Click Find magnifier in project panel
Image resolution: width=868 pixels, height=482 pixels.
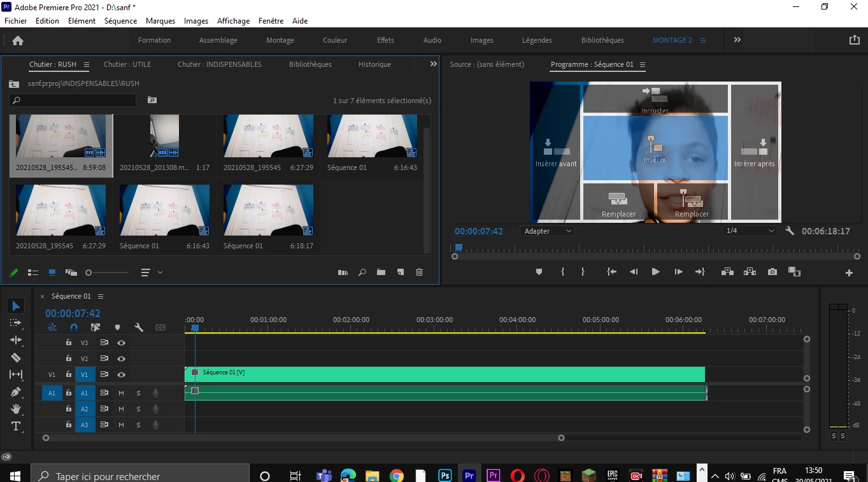[362, 273]
